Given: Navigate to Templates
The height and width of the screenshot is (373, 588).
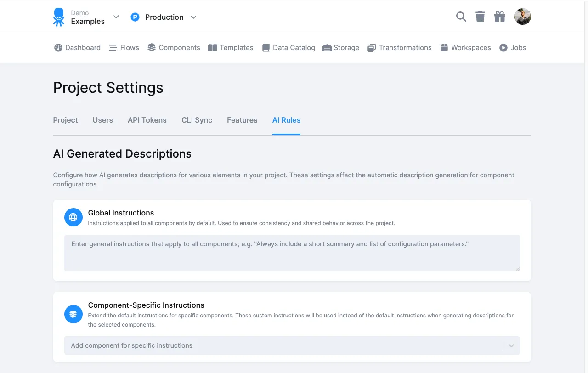Looking at the screenshot, I should (231, 48).
